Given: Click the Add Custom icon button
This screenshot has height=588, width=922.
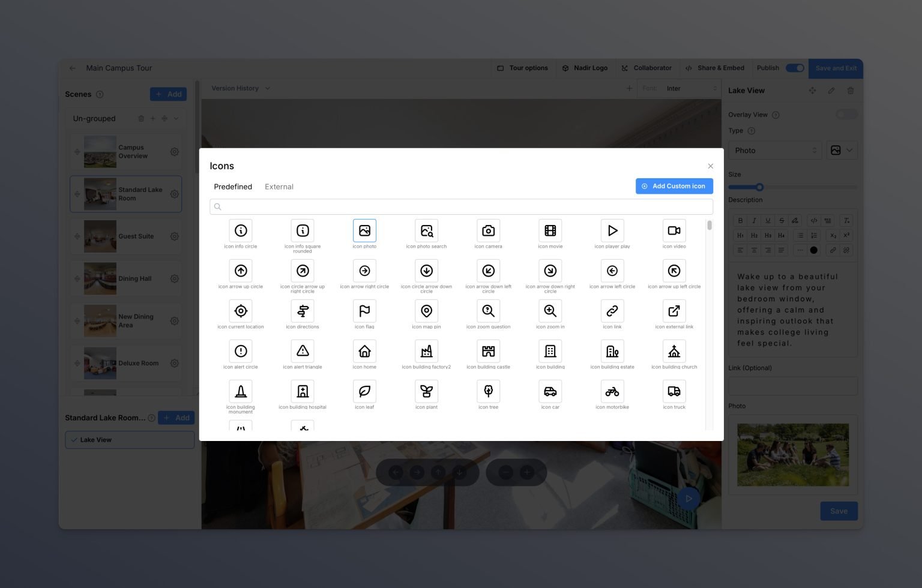Looking at the screenshot, I should (x=673, y=186).
